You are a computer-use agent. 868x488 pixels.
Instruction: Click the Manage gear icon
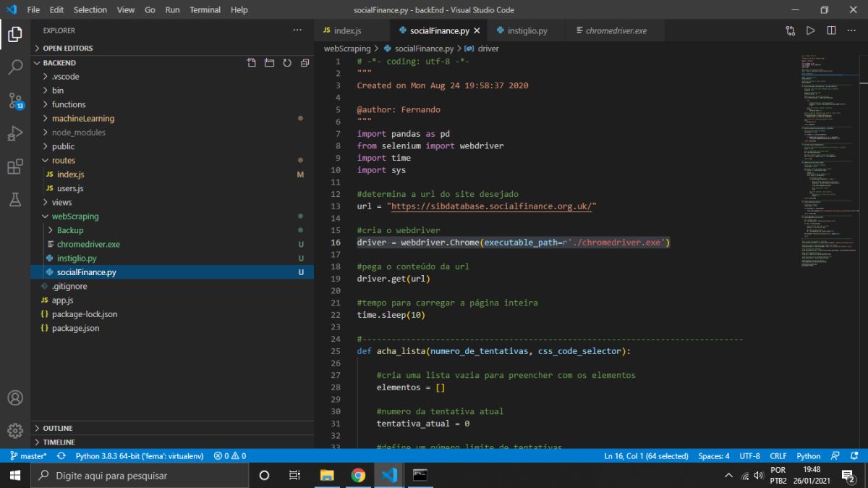pos(15,430)
